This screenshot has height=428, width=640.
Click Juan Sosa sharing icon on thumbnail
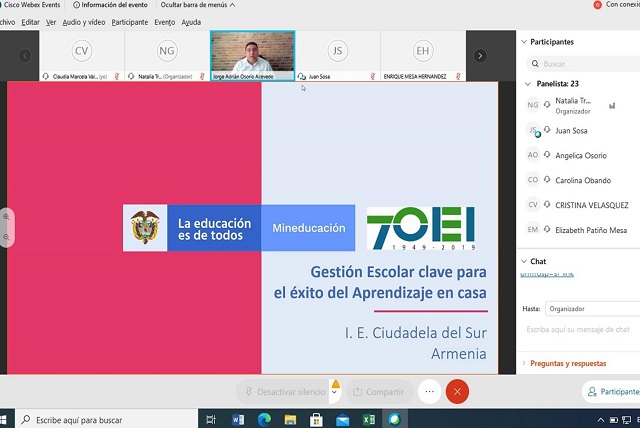click(302, 76)
